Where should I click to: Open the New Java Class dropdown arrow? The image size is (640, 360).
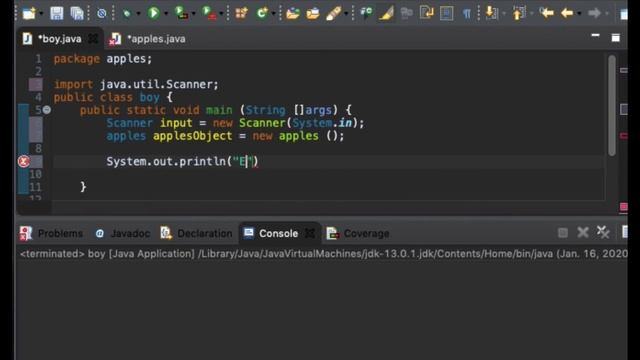pos(273,14)
